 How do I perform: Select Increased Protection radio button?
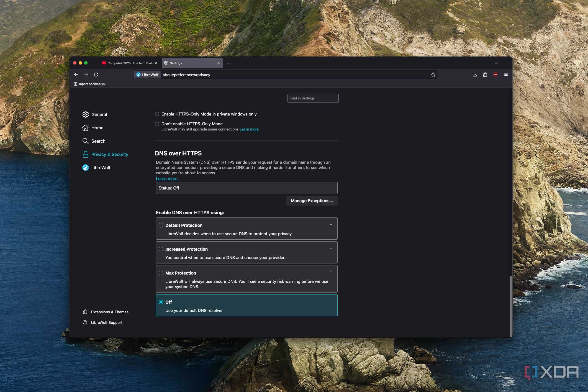click(x=161, y=249)
